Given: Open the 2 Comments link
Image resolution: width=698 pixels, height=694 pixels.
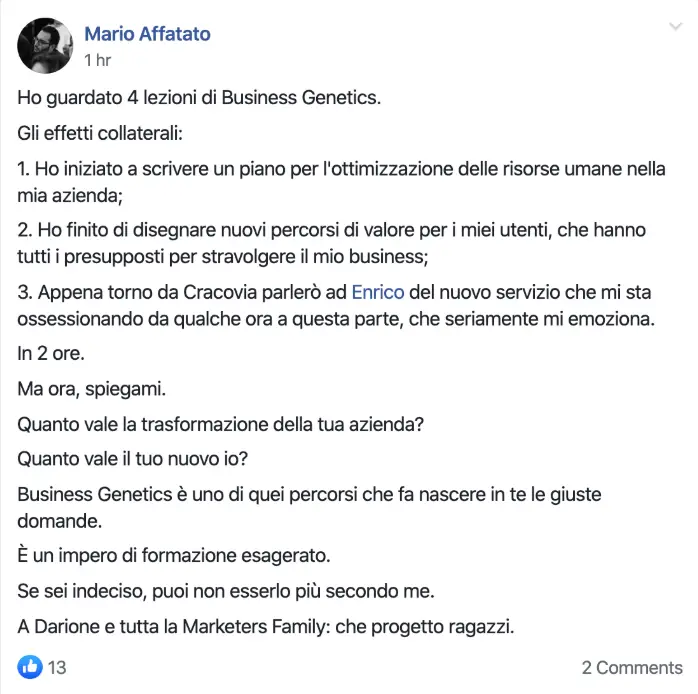Looking at the screenshot, I should 632,667.
